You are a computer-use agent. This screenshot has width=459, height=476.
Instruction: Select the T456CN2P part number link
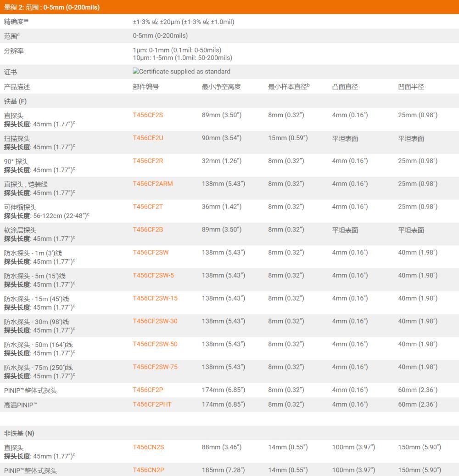click(148, 470)
